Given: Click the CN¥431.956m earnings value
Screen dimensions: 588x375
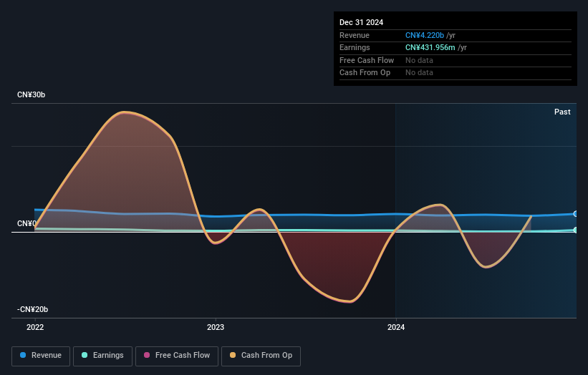Looking at the screenshot, I should [430, 47].
